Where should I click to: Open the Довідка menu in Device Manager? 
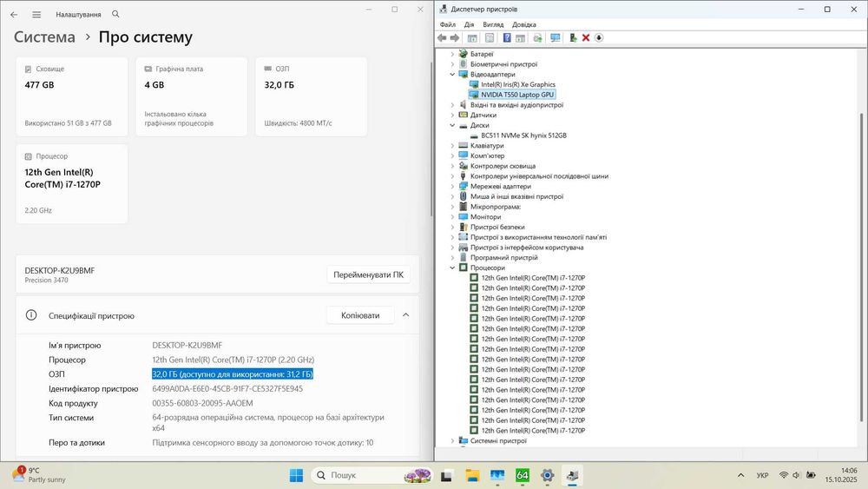click(523, 24)
